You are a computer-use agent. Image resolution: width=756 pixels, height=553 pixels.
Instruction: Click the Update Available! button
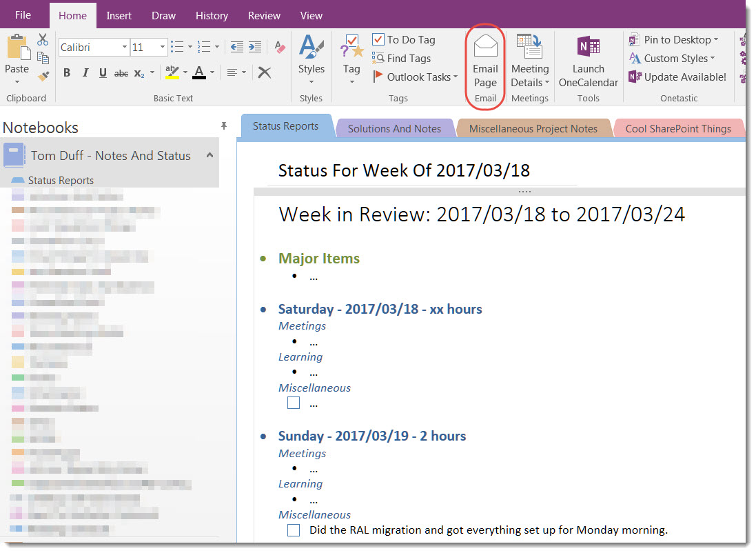[x=677, y=77]
